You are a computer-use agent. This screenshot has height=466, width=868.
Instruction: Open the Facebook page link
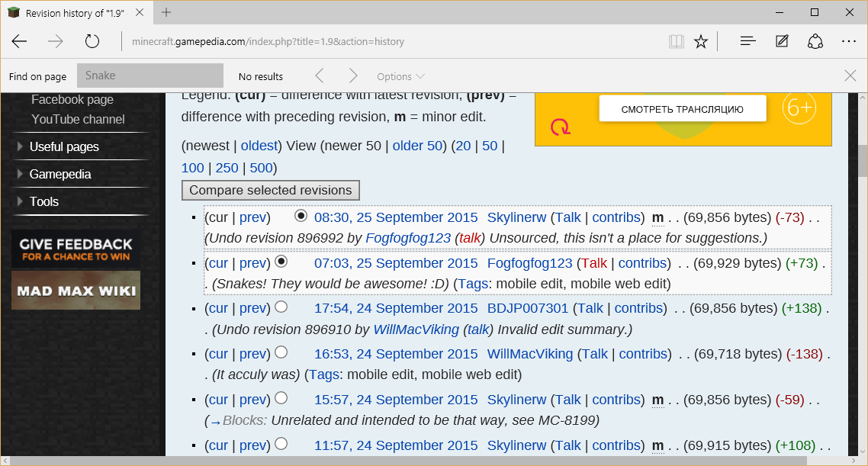click(x=72, y=100)
